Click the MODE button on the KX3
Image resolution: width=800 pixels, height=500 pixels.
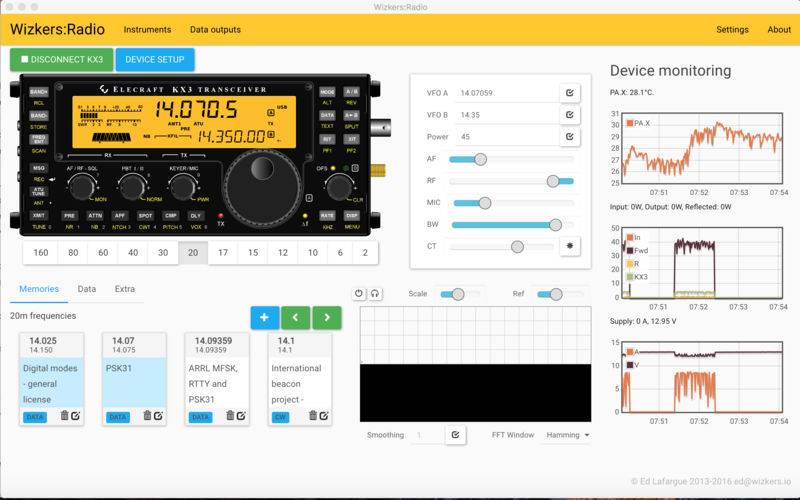pos(327,92)
